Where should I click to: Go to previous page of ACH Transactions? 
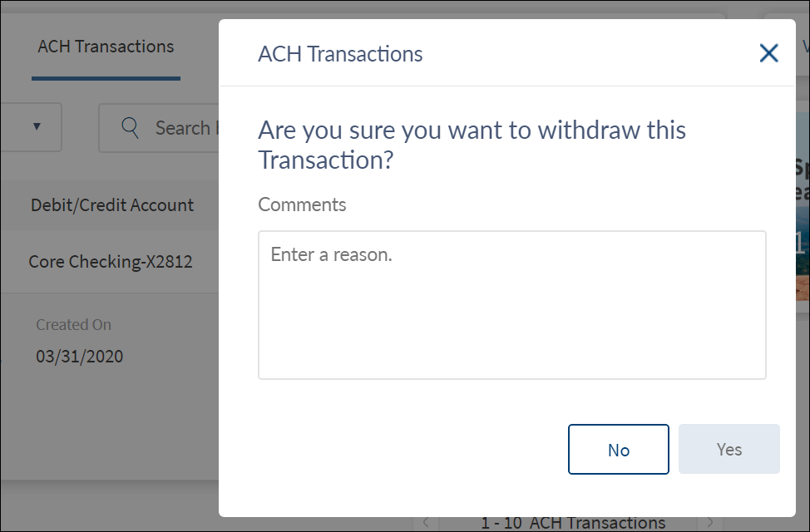point(426,523)
